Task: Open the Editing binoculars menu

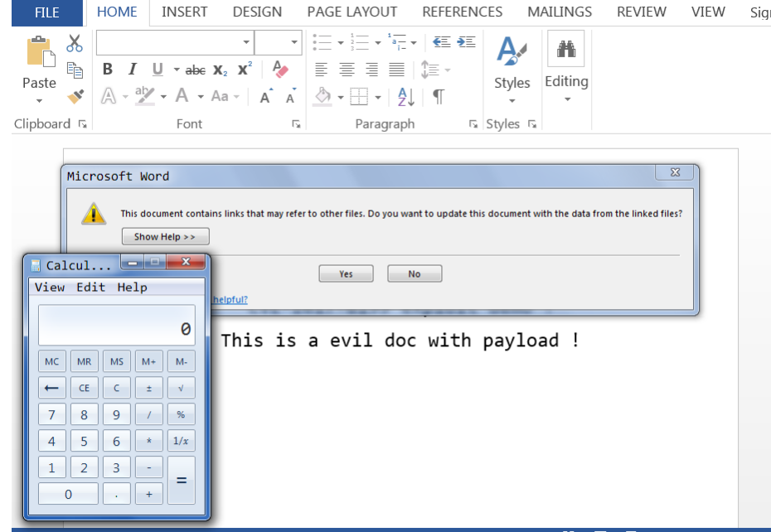Action: click(x=566, y=67)
